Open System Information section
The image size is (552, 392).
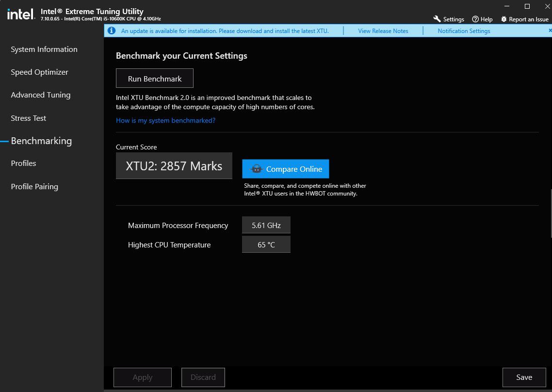(x=44, y=49)
